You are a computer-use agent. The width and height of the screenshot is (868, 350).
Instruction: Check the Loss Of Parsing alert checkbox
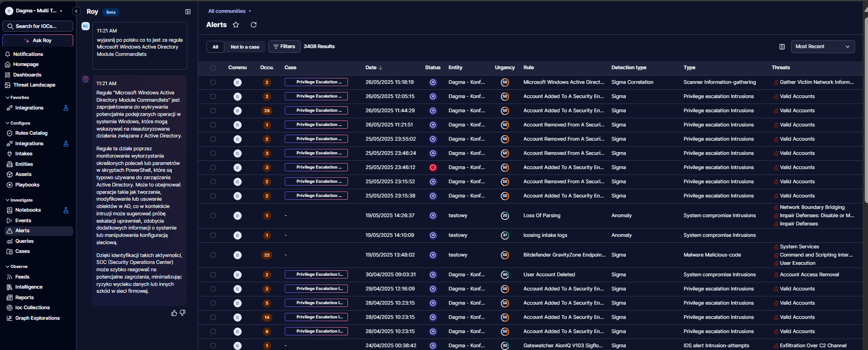pos(213,216)
